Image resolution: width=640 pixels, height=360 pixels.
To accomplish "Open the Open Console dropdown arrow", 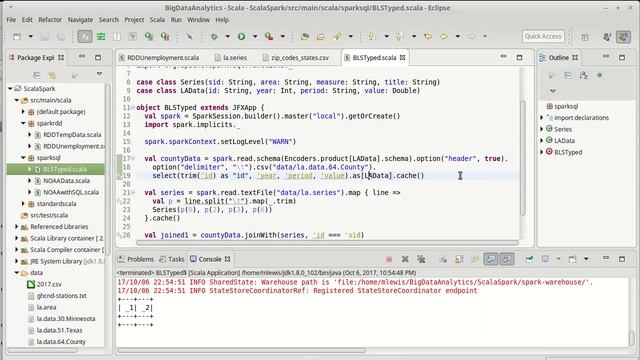I will (586, 259).
